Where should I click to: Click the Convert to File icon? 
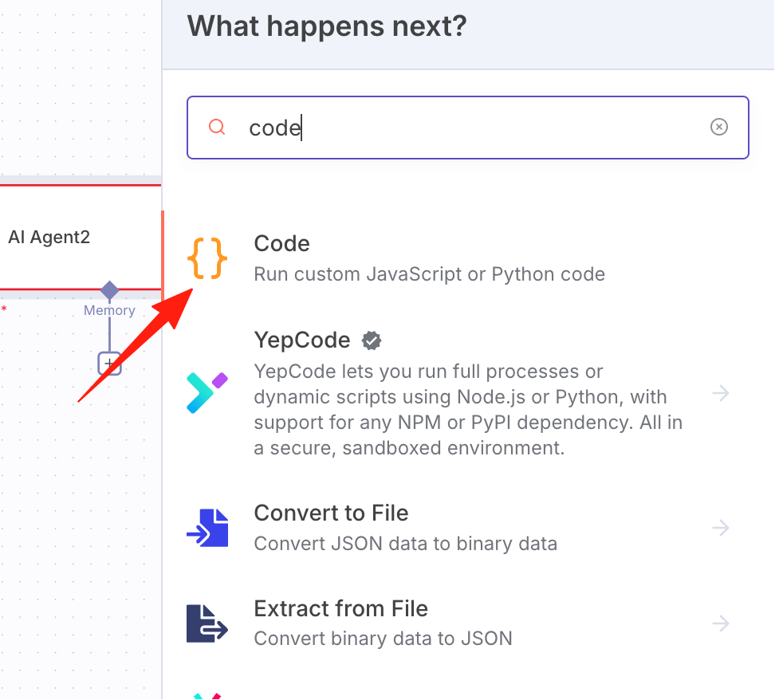point(207,528)
